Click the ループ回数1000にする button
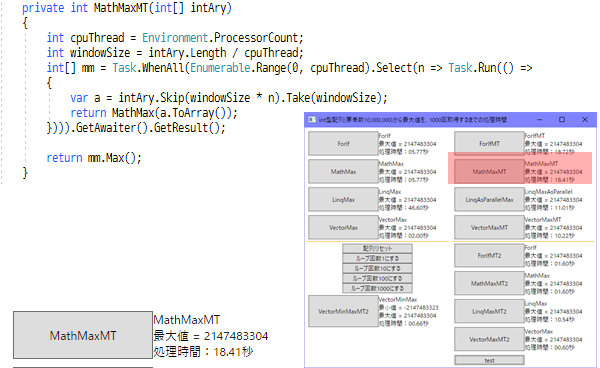 pos(377,288)
